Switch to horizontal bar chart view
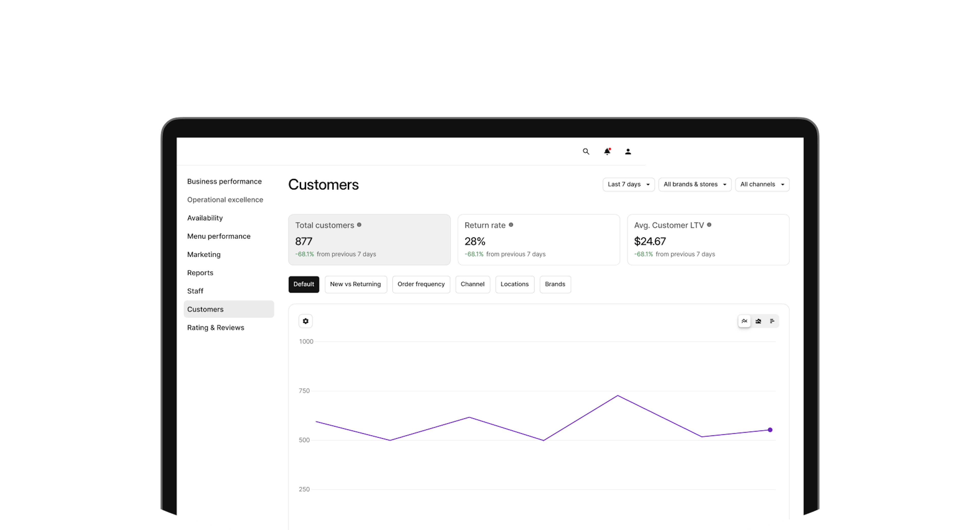The height and width of the screenshot is (530, 980). pyautogui.click(x=772, y=321)
